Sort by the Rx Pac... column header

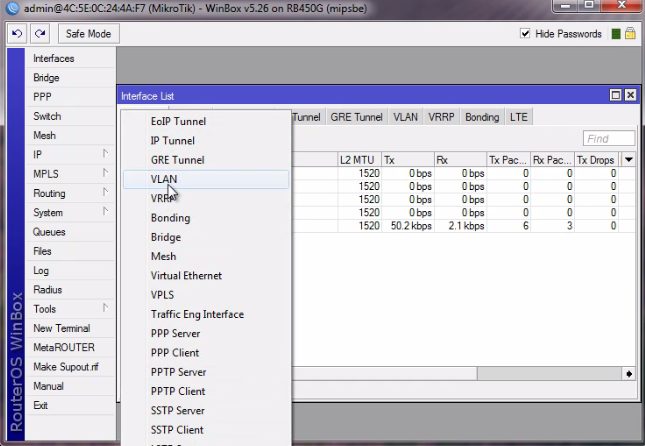(x=552, y=160)
